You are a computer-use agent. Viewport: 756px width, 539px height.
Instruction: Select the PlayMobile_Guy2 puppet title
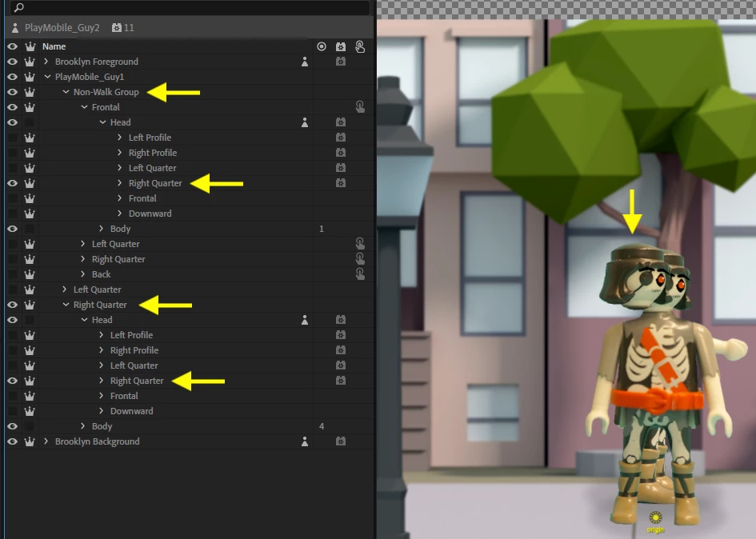point(62,28)
